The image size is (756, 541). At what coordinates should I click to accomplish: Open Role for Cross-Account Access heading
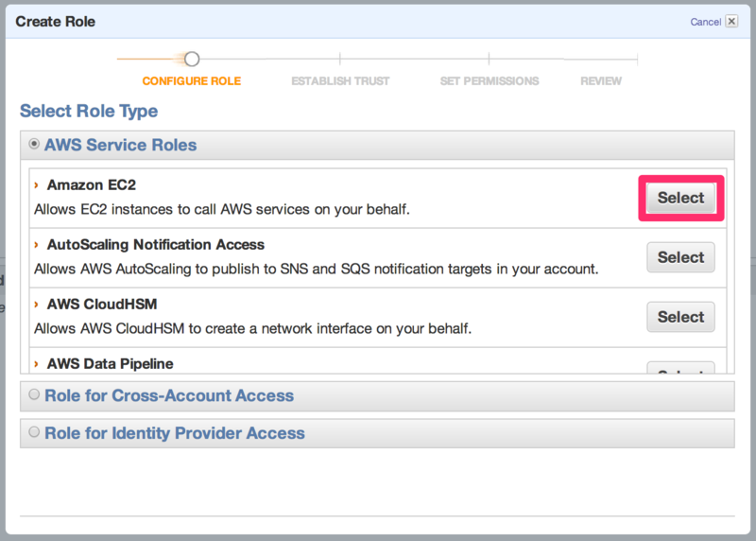tap(169, 395)
